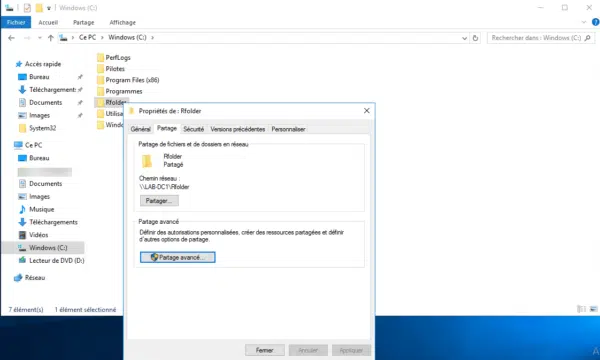This screenshot has width=600, height=360.
Task: Open the Fichier ribbon menu
Action: 16,22
